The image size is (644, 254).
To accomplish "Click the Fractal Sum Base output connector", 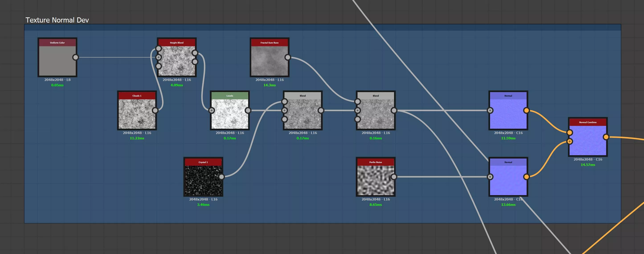I will [x=288, y=57].
